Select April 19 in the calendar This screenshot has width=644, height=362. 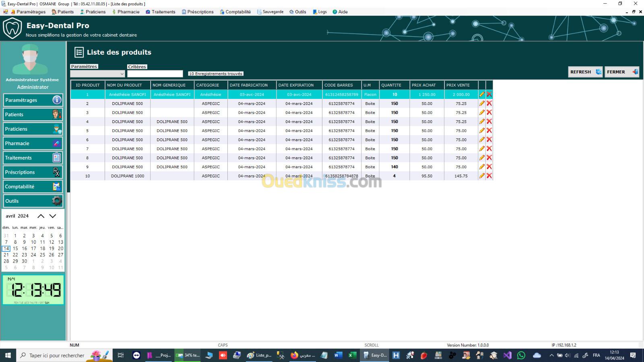(x=52, y=249)
